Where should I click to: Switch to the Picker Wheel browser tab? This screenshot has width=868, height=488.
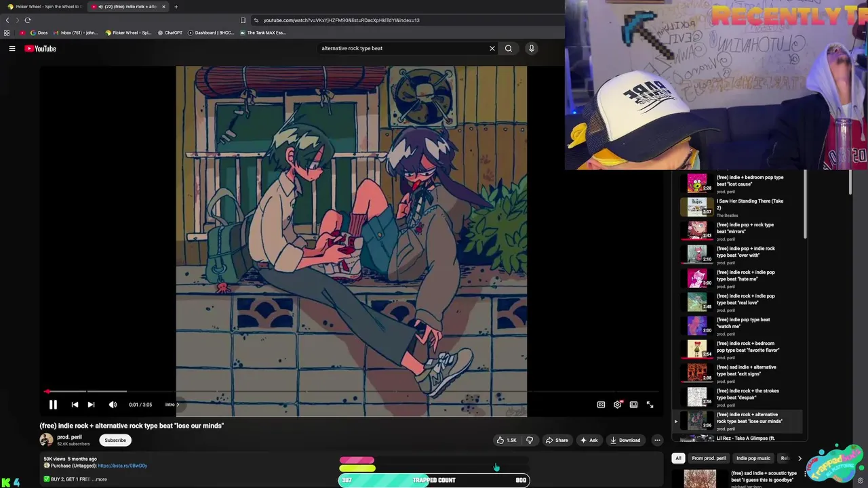click(x=44, y=7)
